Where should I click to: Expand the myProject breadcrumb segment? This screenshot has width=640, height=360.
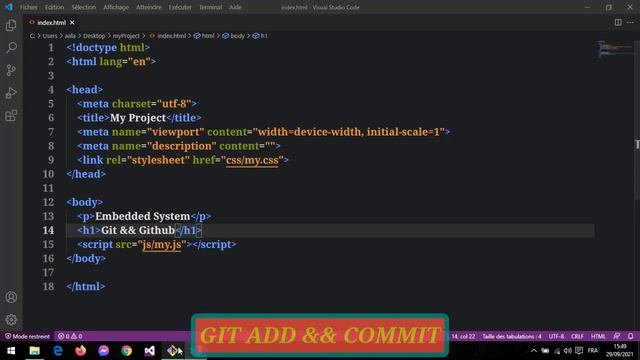[x=126, y=36]
